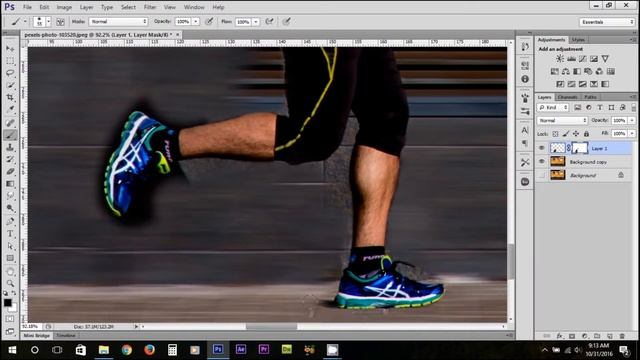Toggle lock all for layer

tap(587, 133)
